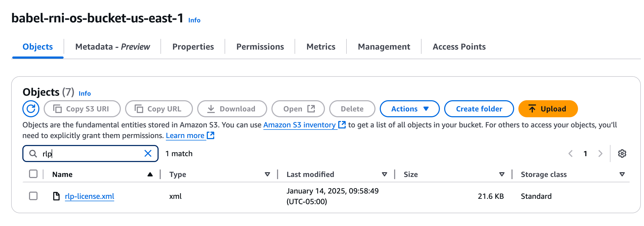Open the Properties tab

coord(193,47)
